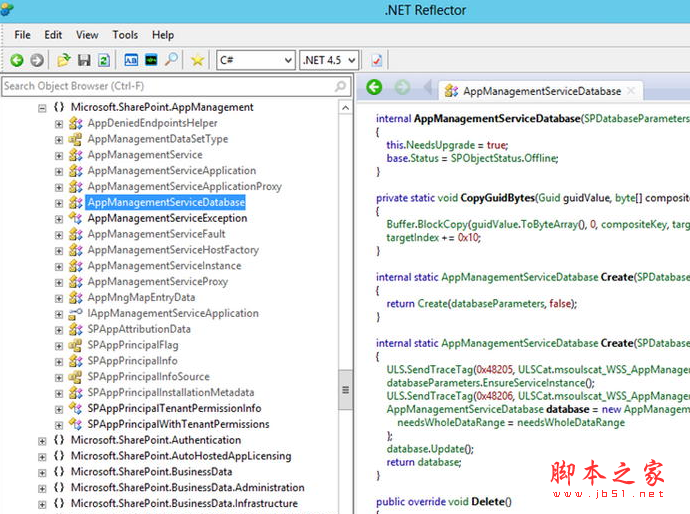Click the Search Object Browser input field
The image size is (690, 514).
click(x=170, y=86)
